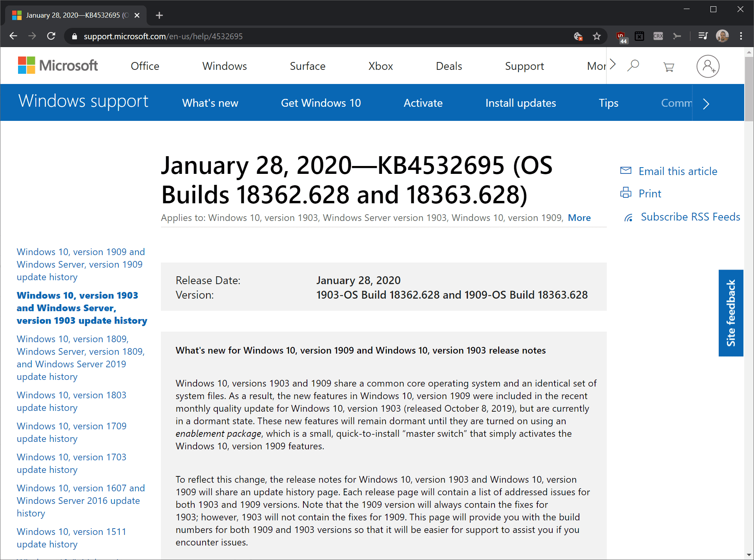Viewport: 754px width, 560px height.
Task: Click the CRX extension icon
Action: point(658,36)
